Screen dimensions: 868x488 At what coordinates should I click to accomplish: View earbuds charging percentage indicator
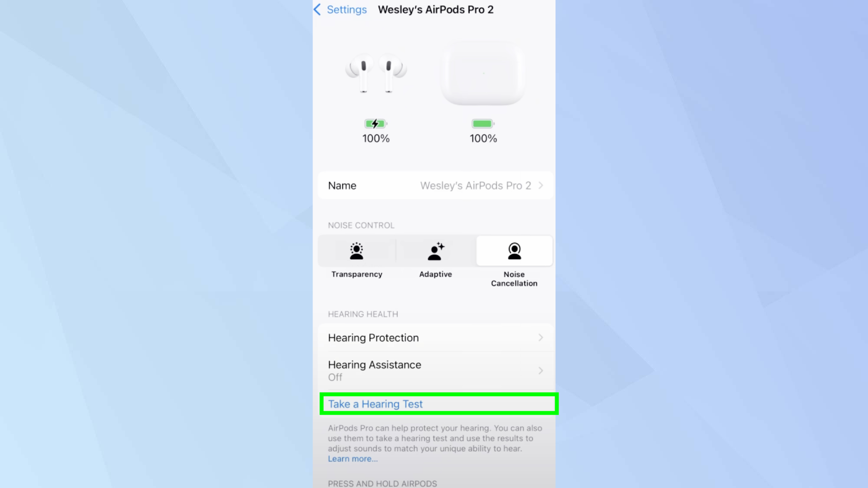tap(375, 130)
